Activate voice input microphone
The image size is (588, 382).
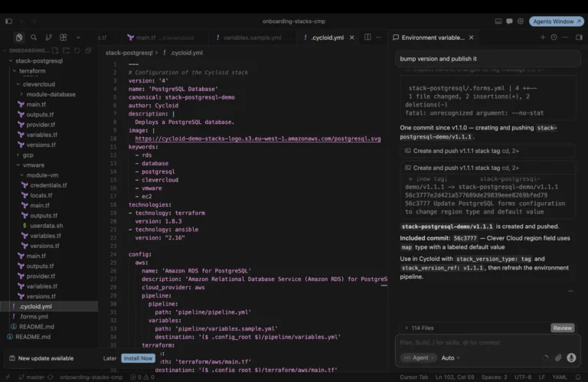[x=571, y=358]
